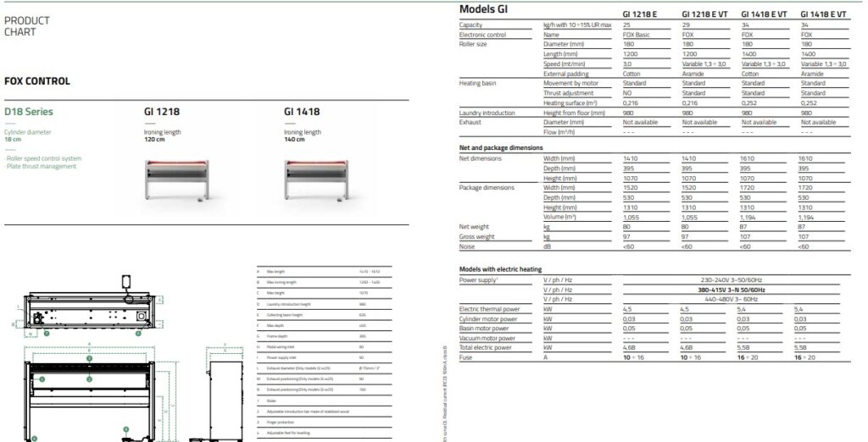Viewport: 868px width, 442px height.
Task: Click the Fuse row label
Action: pyautogui.click(x=467, y=357)
